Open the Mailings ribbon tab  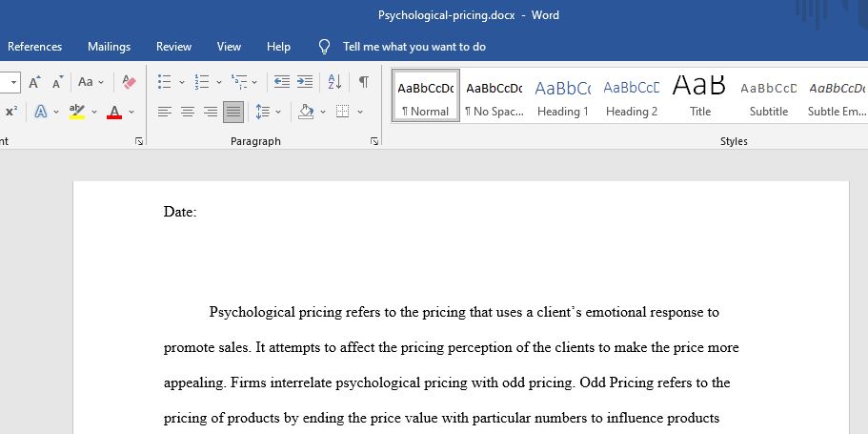point(109,47)
